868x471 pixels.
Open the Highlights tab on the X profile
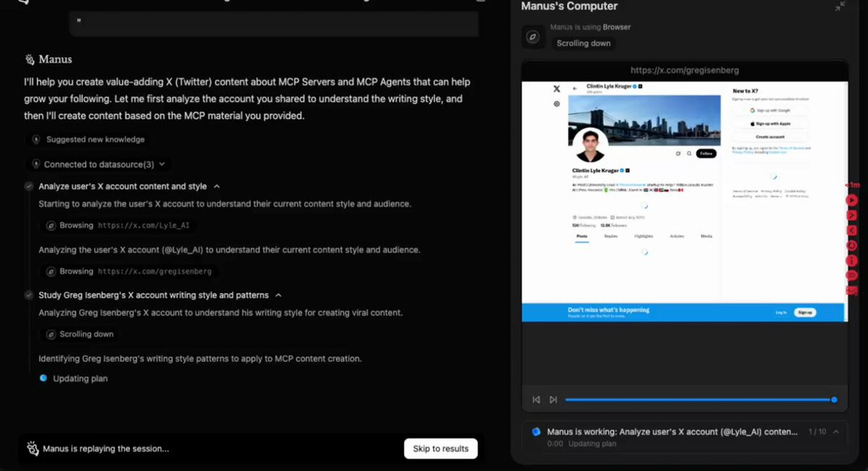[644, 237]
